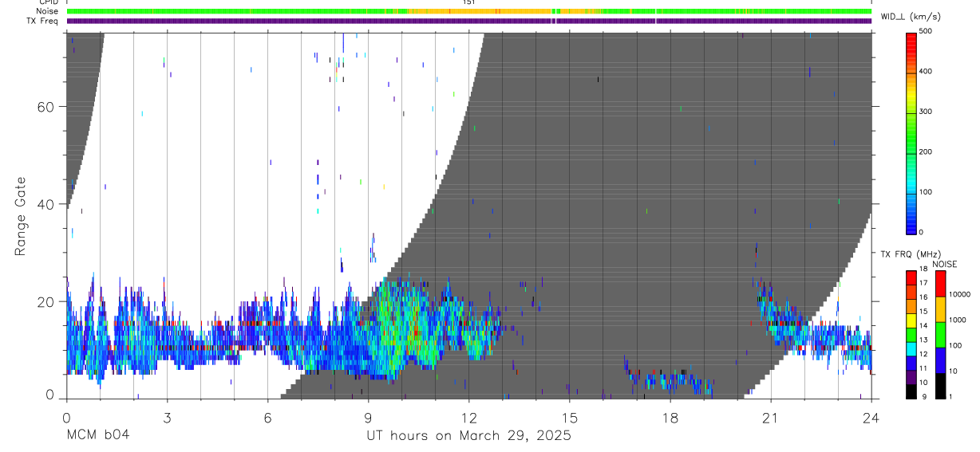Viewport: 980px width, 452px height.
Task: Click the MCM b04 radar beam label
Action: tap(97, 436)
